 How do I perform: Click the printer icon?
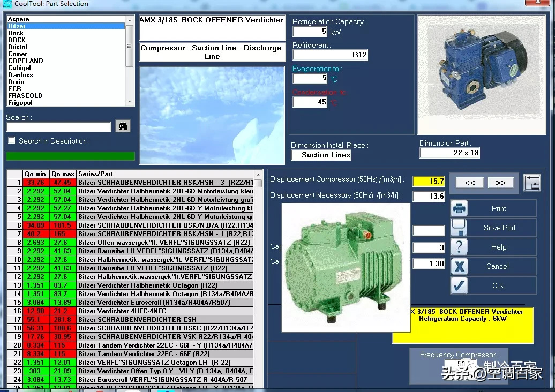coord(459,208)
